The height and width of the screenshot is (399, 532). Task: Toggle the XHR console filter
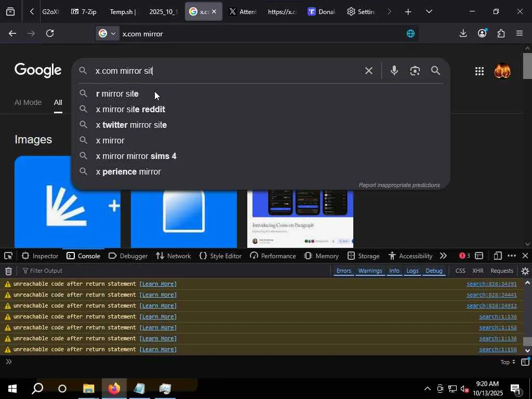point(478,271)
